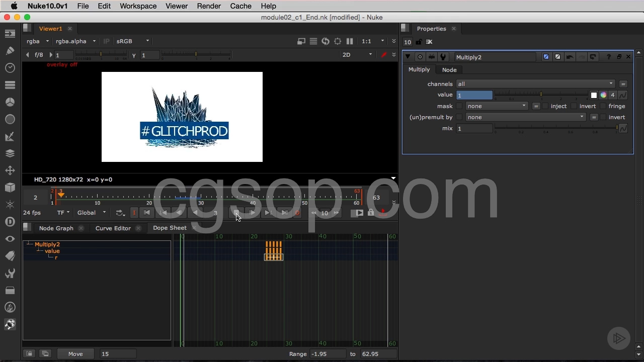The width and height of the screenshot is (644, 362).
Task: Switch to the Node Graph tab
Action: pos(56,228)
